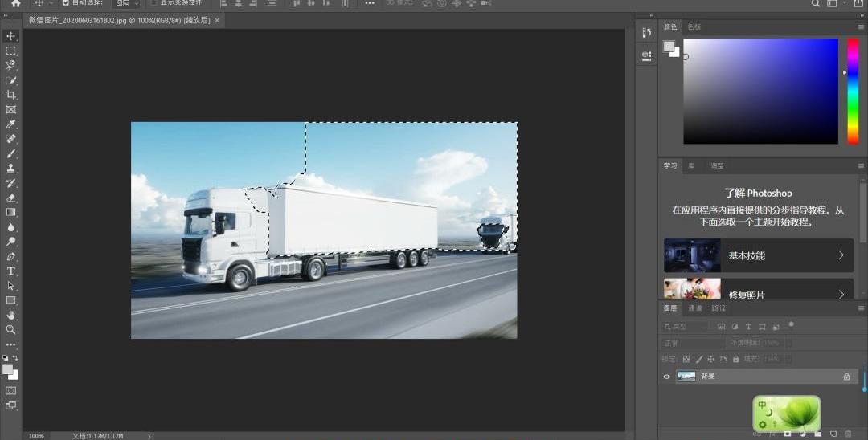
Task: Select the Clone Stamp tool
Action: (10, 168)
